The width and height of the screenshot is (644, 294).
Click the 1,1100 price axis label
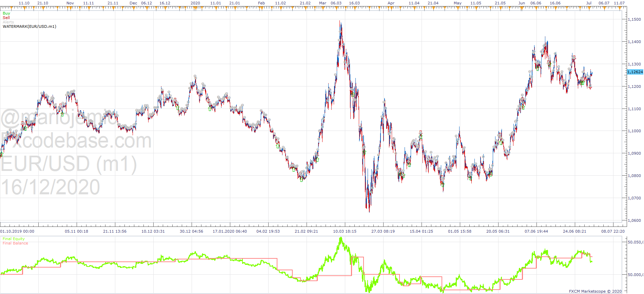(x=634, y=109)
